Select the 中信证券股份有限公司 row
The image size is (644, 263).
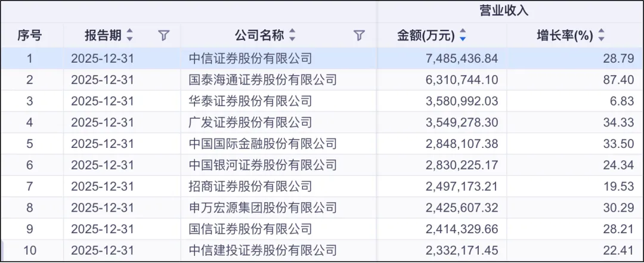[322, 58]
